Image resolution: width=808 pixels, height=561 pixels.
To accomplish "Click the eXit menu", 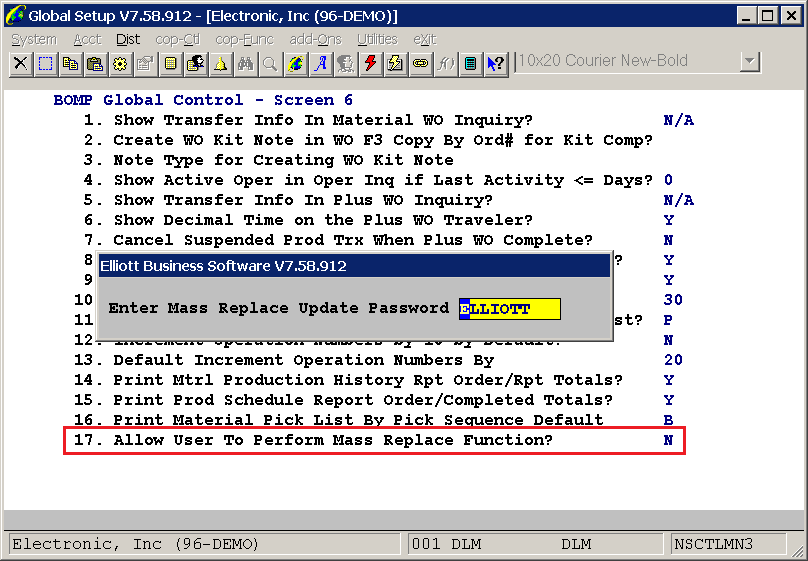I will [x=425, y=40].
